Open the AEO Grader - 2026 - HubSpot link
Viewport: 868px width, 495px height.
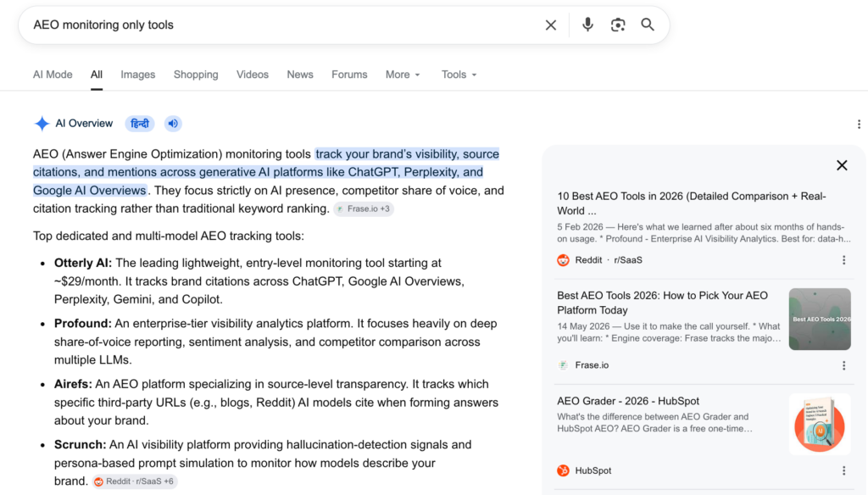628,401
